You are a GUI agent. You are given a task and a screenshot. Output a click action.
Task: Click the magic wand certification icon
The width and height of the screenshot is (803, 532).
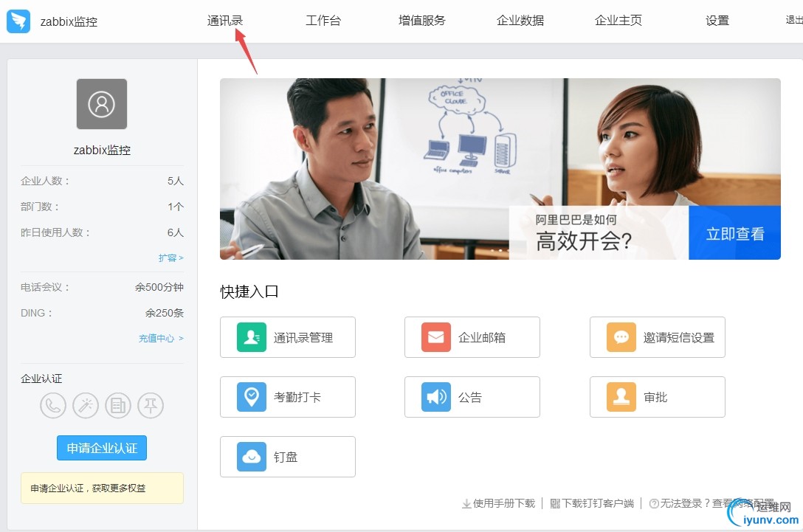(86, 406)
